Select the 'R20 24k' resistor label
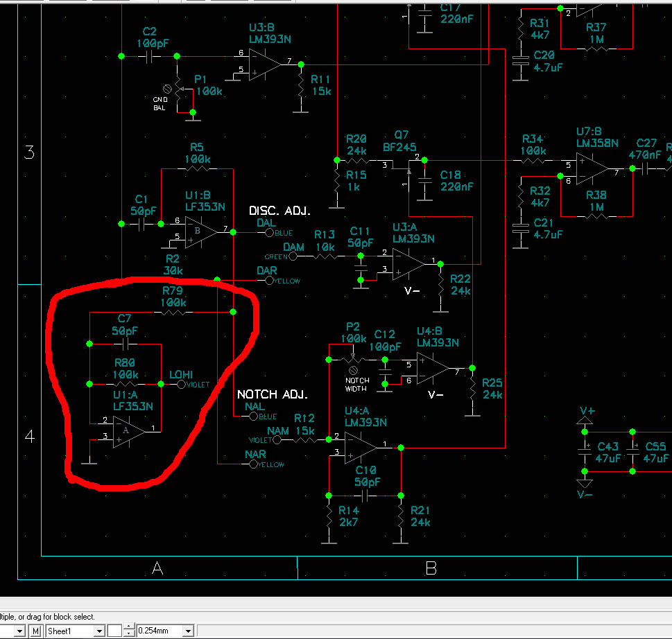Image resolution: width=672 pixels, height=639 pixels. tap(356, 145)
